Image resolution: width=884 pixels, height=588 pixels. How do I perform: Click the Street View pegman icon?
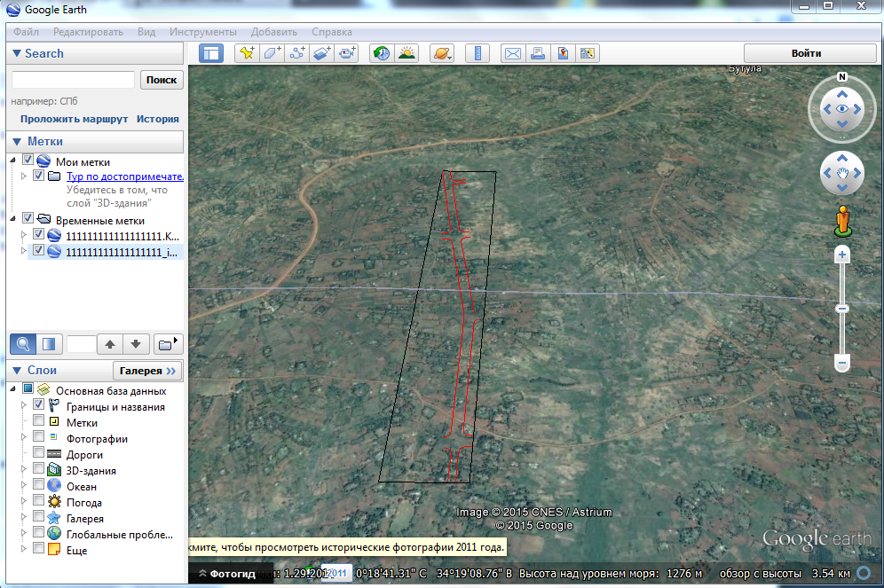(842, 220)
